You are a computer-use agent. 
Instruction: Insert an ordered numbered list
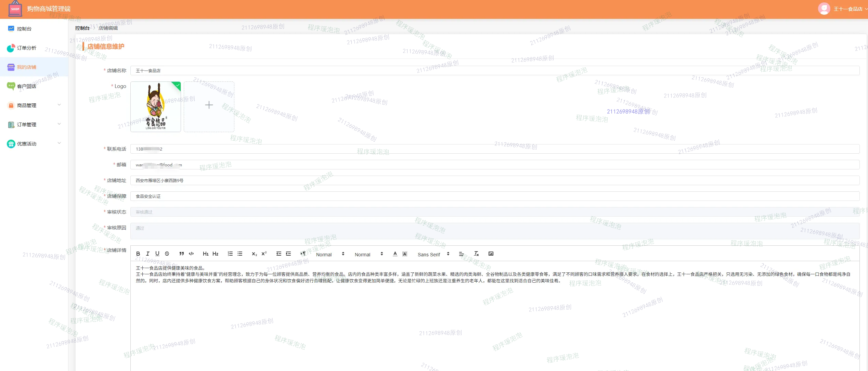pyautogui.click(x=230, y=254)
